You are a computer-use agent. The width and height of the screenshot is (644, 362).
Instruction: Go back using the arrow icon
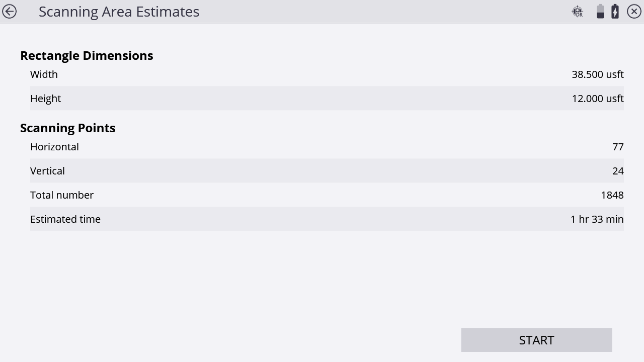(x=9, y=11)
